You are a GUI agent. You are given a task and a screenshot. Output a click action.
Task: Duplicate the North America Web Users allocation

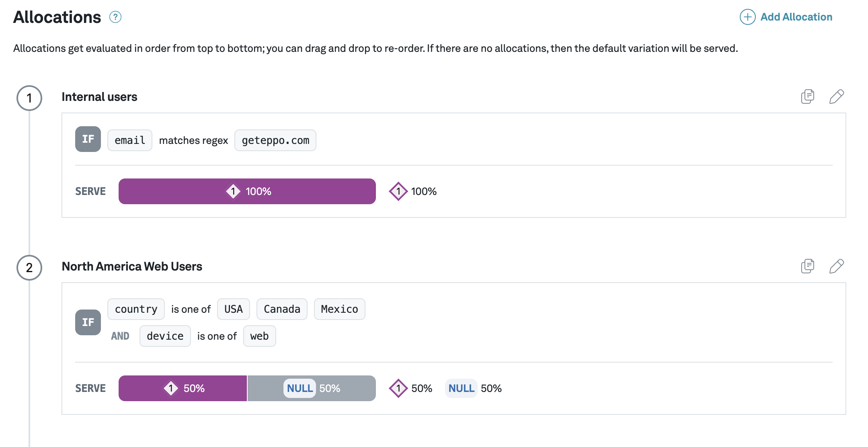807,266
